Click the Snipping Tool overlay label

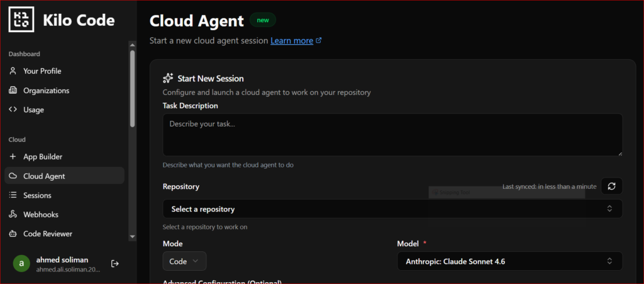coord(455,192)
